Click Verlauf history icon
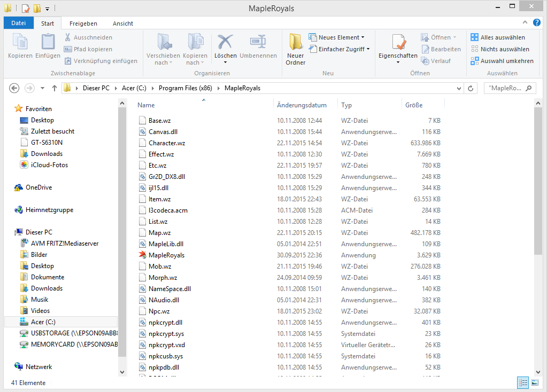The width and height of the screenshot is (547, 392). 425,61
